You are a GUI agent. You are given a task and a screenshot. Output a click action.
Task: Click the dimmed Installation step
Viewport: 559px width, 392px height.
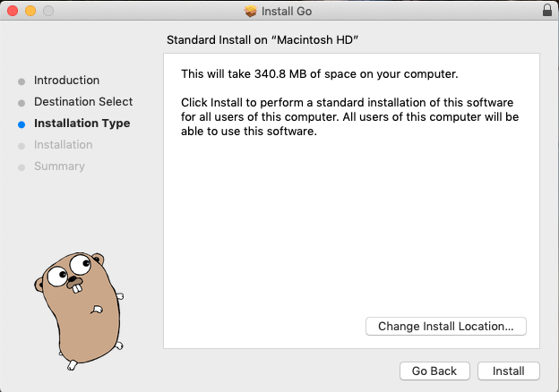[63, 145]
